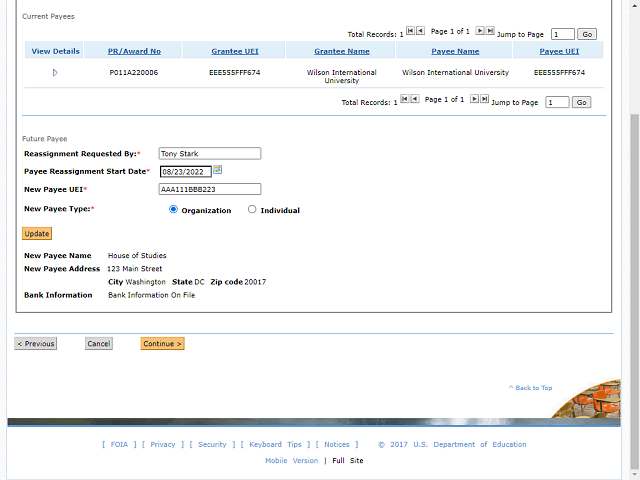Image resolution: width=640 pixels, height=480 pixels.
Task: Focus the Reassignment Requested By field
Action: [210, 153]
